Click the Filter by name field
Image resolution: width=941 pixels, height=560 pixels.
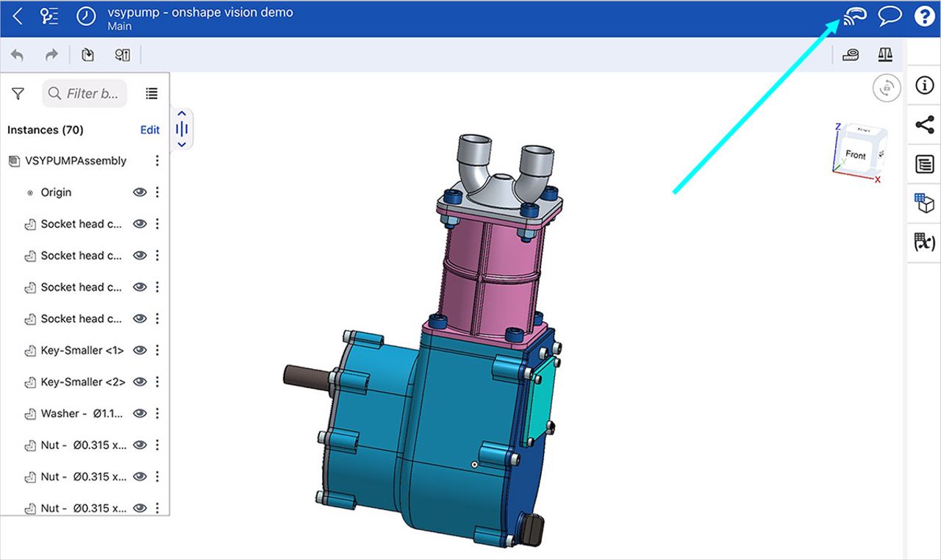pyautogui.click(x=85, y=93)
